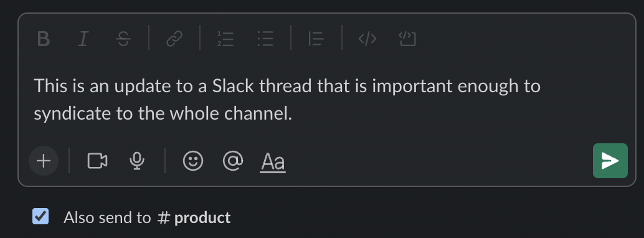Click the message text starting with 'This is an update'
The width and height of the screenshot is (644, 238).
[x=287, y=100]
